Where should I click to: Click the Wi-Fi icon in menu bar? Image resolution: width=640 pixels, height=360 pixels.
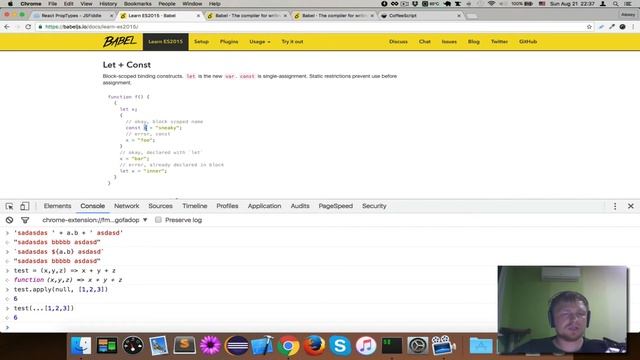pyautogui.click(x=491, y=4)
